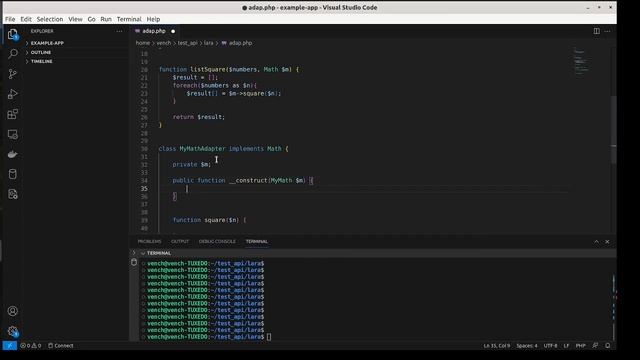
Task: Open the Database cylinder icon in the activity bar
Action: click(x=13, y=174)
